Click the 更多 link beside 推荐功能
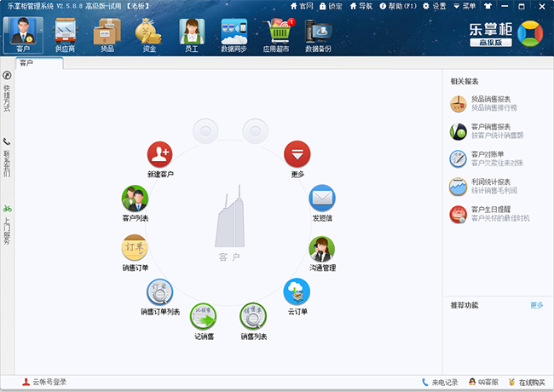The width and height of the screenshot is (554, 392). (536, 304)
